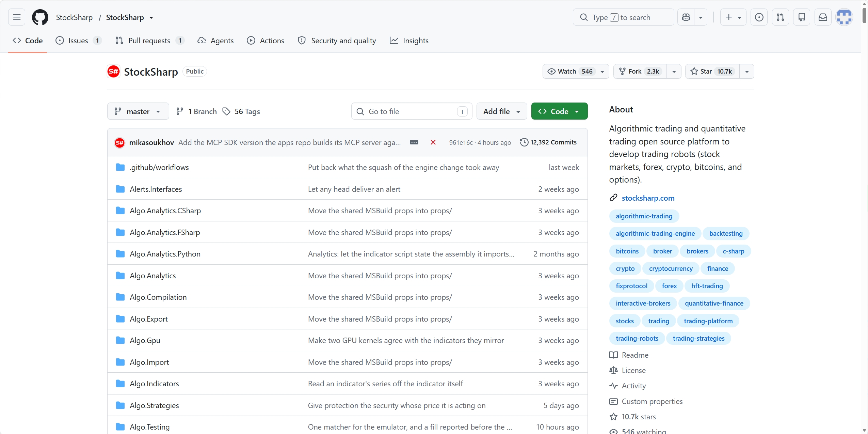Click the algorithmic-trading topic tag
Image resolution: width=868 pixels, height=434 pixels.
644,216
